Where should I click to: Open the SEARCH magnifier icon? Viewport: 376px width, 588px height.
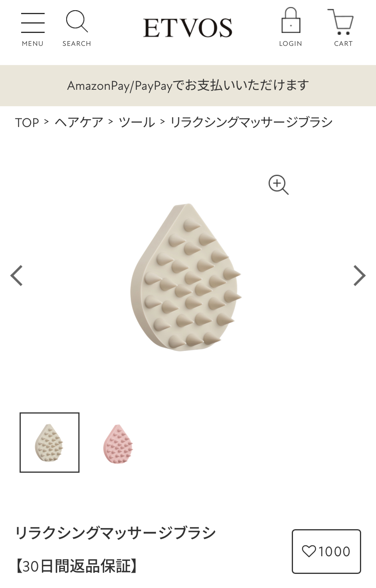77,22
